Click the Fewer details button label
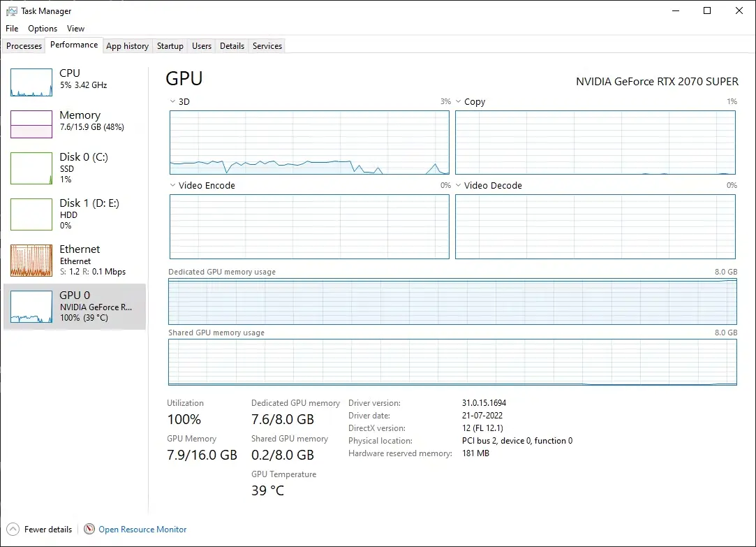The width and height of the screenshot is (756, 547). (48, 529)
